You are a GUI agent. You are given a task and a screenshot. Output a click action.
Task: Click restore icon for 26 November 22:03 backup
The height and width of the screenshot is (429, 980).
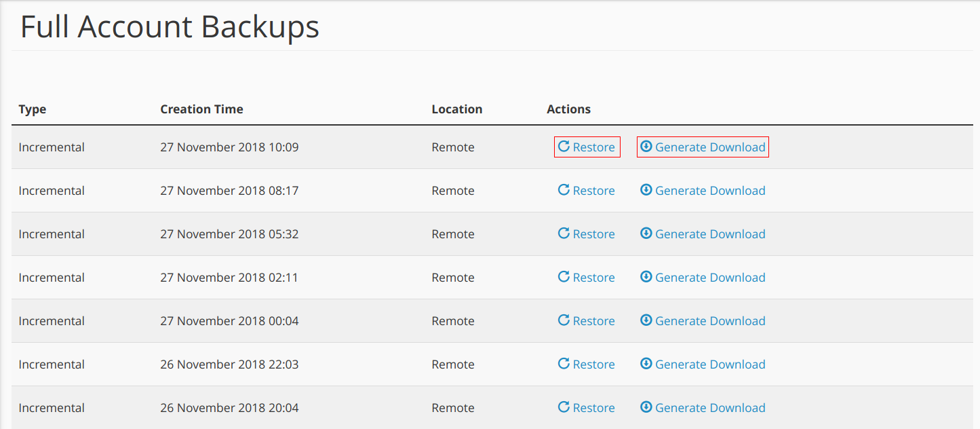point(564,364)
